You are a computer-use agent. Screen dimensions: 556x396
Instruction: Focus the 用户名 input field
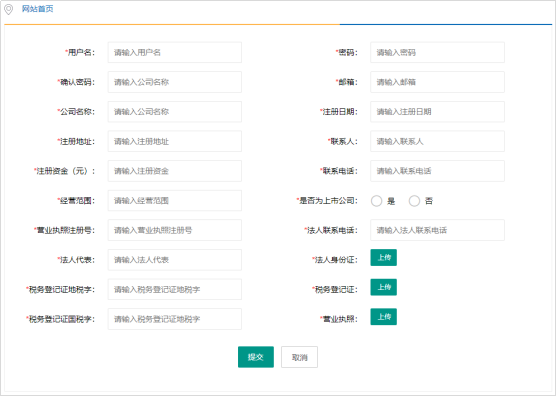click(175, 52)
